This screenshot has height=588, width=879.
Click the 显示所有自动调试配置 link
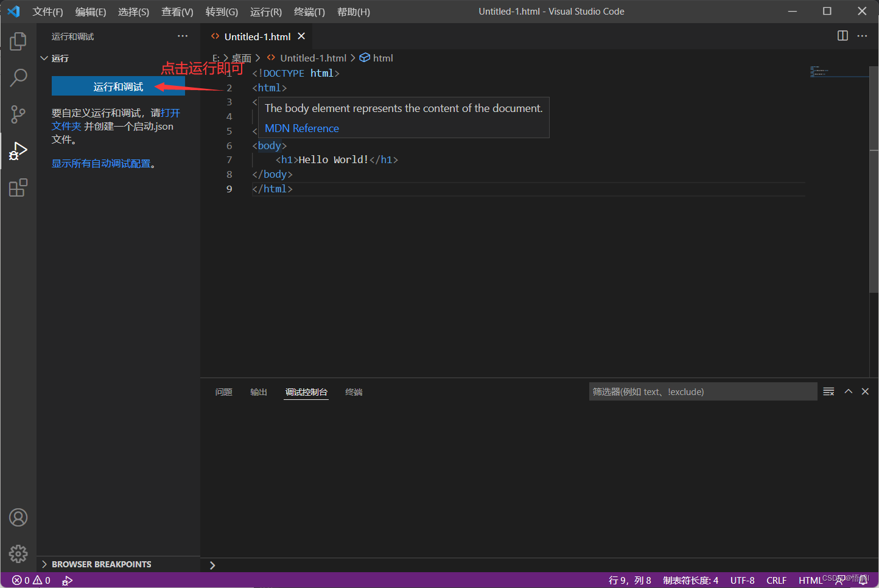101,163
